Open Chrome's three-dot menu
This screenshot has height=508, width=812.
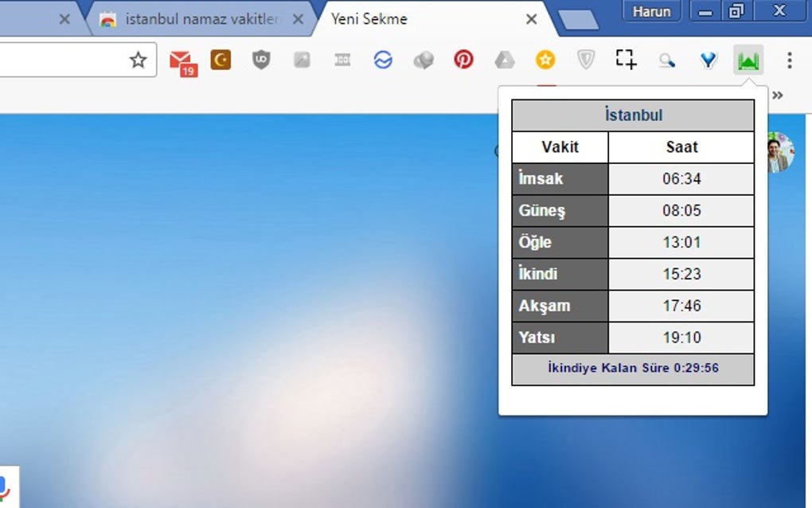pos(790,59)
